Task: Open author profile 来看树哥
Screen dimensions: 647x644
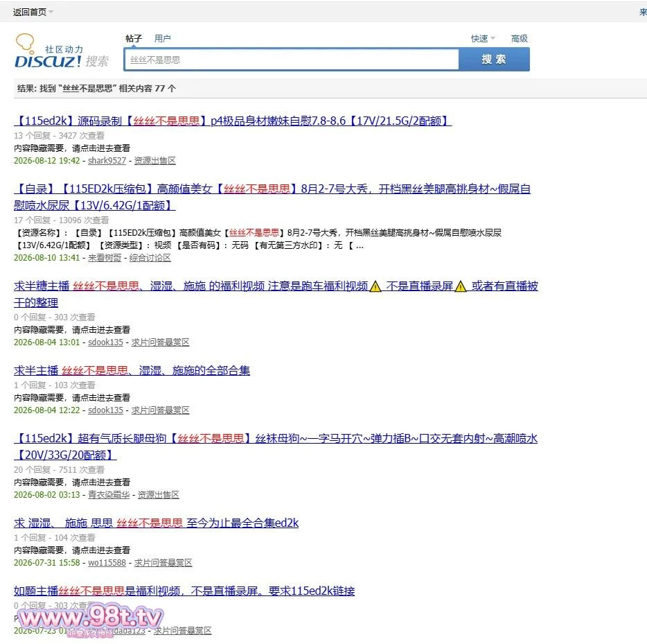Action: pos(105,258)
